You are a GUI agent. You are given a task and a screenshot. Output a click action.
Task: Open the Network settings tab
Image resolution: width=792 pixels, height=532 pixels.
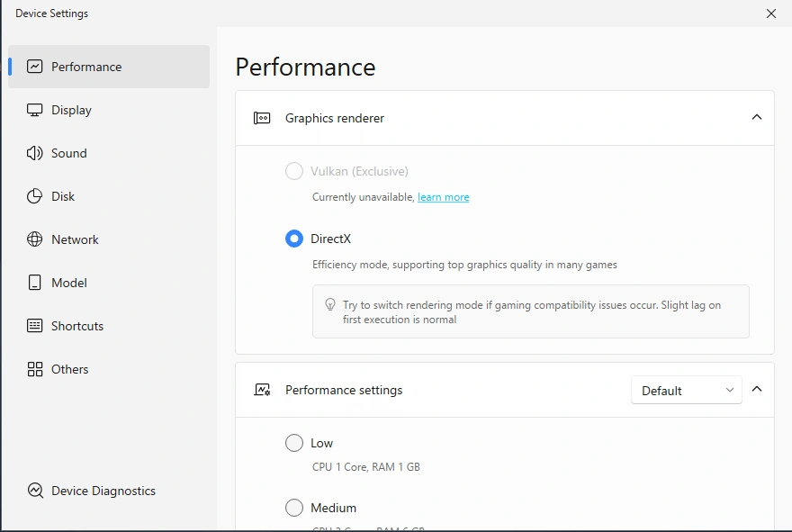[75, 239]
